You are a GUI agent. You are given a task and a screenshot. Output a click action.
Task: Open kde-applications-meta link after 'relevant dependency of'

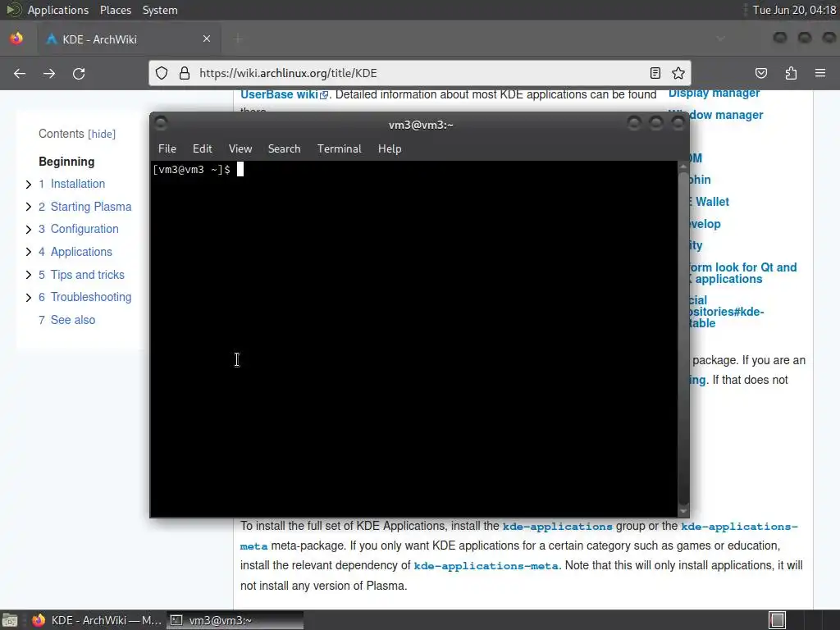[x=486, y=566]
